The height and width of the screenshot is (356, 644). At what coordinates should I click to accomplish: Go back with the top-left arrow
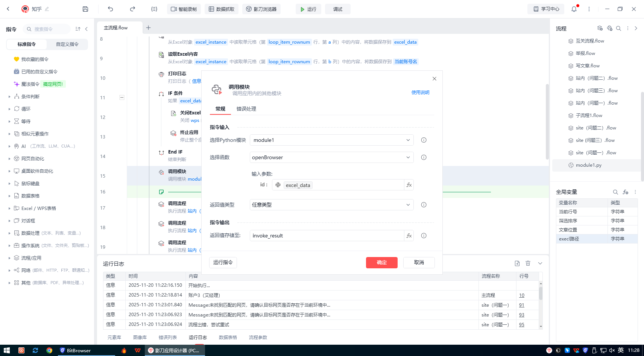(x=8, y=9)
